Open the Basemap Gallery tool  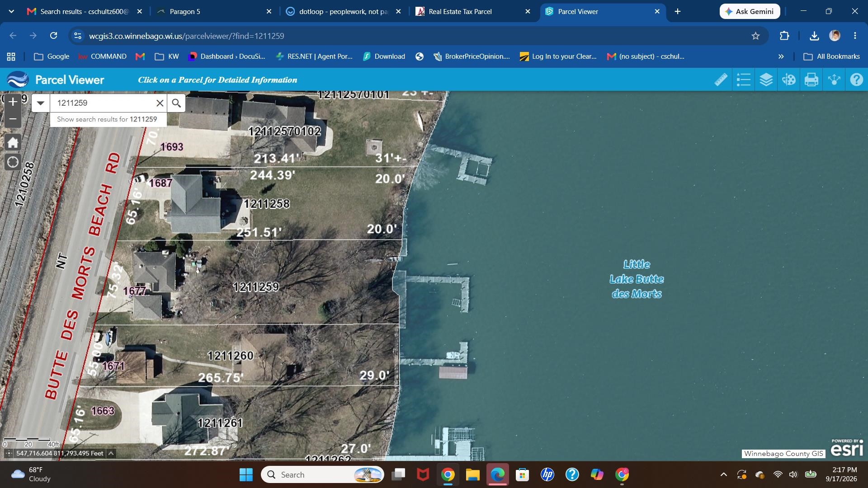point(789,80)
